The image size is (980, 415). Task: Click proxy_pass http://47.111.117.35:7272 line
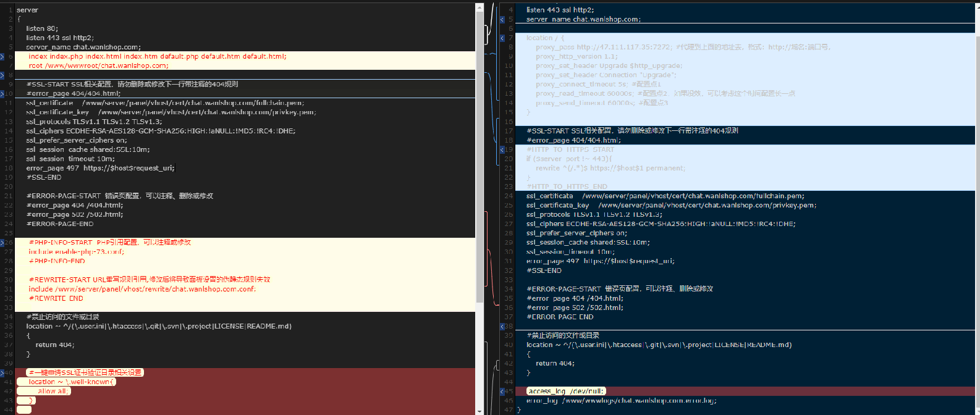click(x=683, y=47)
